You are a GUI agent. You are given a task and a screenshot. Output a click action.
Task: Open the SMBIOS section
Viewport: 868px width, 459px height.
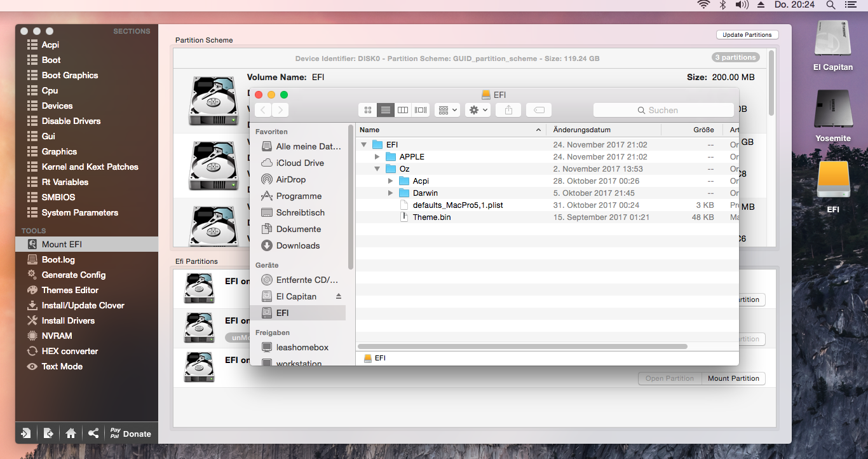click(x=58, y=197)
